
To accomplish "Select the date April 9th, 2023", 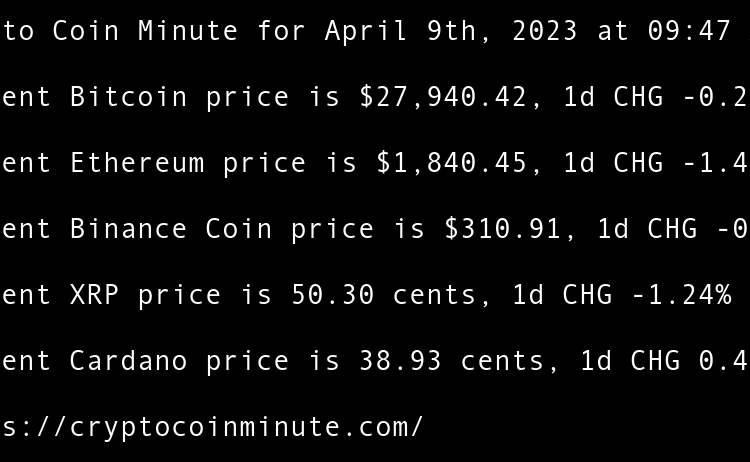I will click(451, 31).
